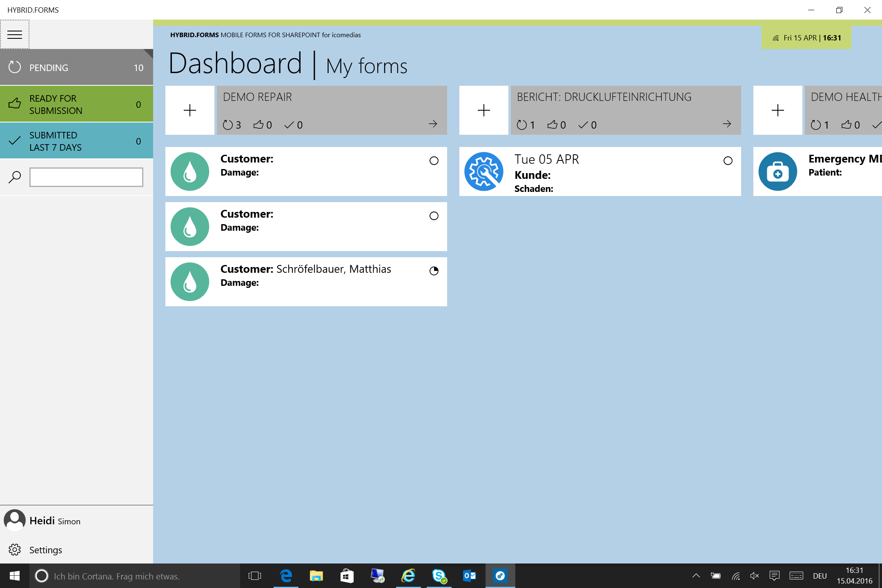Select Ready for Submission filter
Screen dimensions: 882x588
click(x=76, y=105)
